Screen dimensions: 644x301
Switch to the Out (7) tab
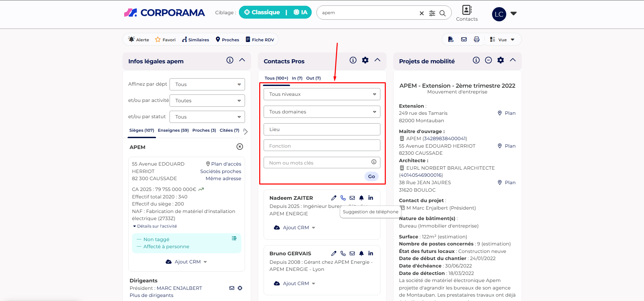point(313,78)
